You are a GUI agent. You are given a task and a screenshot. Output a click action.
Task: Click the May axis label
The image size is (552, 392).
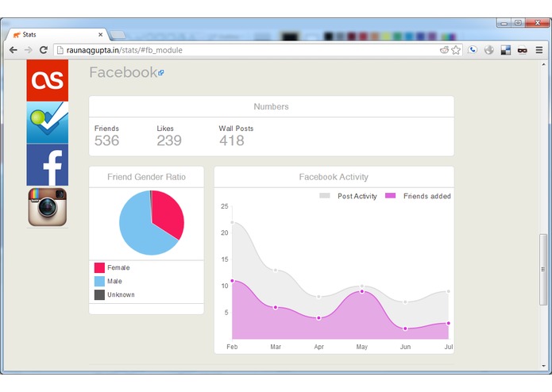coord(362,347)
